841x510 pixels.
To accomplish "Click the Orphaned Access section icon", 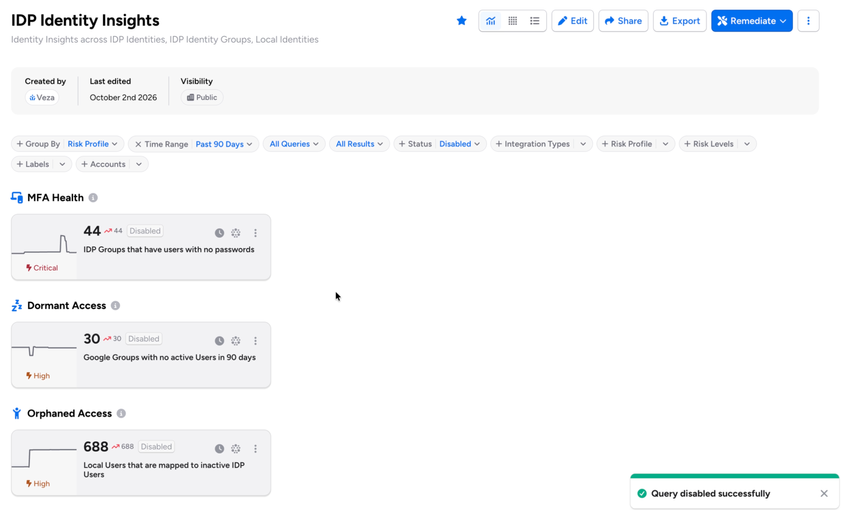I will click(17, 413).
